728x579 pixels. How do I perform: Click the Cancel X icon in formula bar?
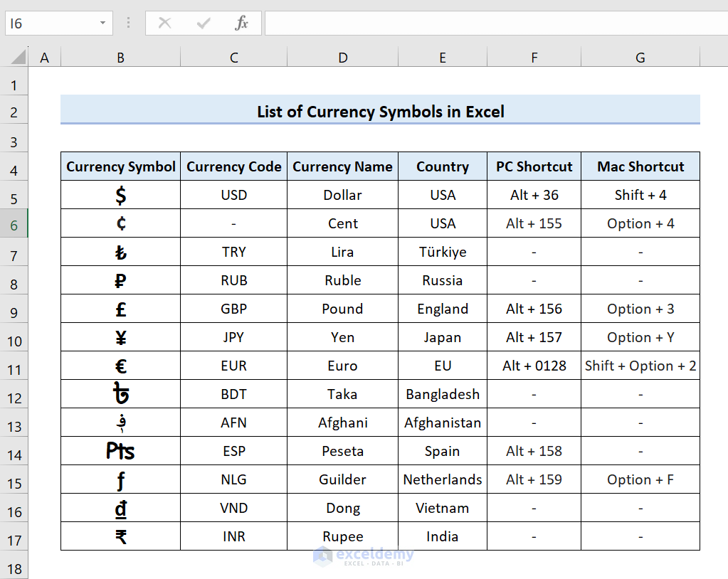point(164,23)
